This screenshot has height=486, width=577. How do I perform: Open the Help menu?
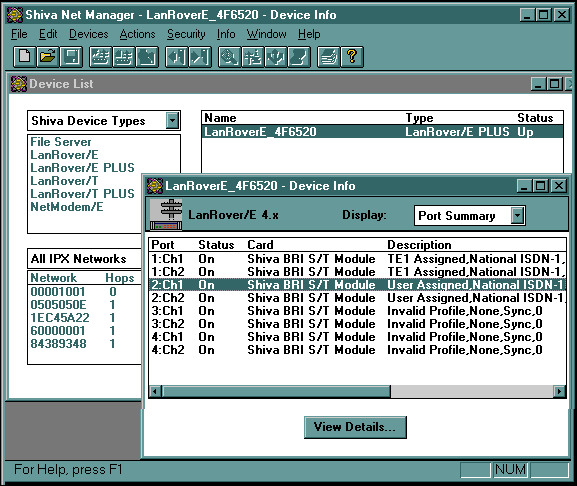click(309, 34)
